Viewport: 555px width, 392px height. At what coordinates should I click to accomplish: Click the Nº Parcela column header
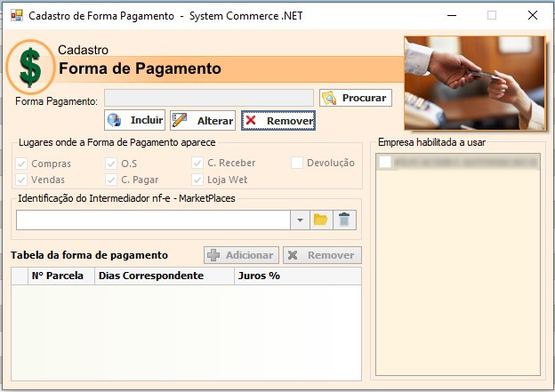click(x=61, y=276)
